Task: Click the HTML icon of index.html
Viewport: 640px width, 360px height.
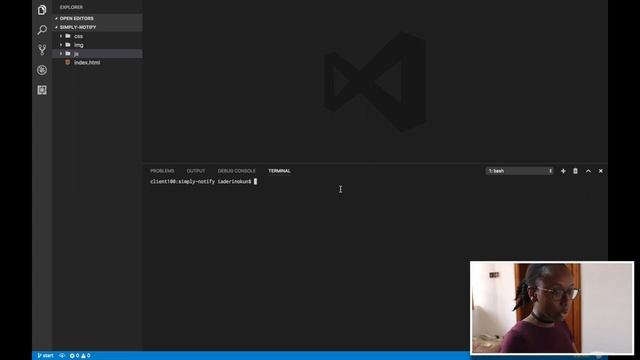Action: pos(68,62)
